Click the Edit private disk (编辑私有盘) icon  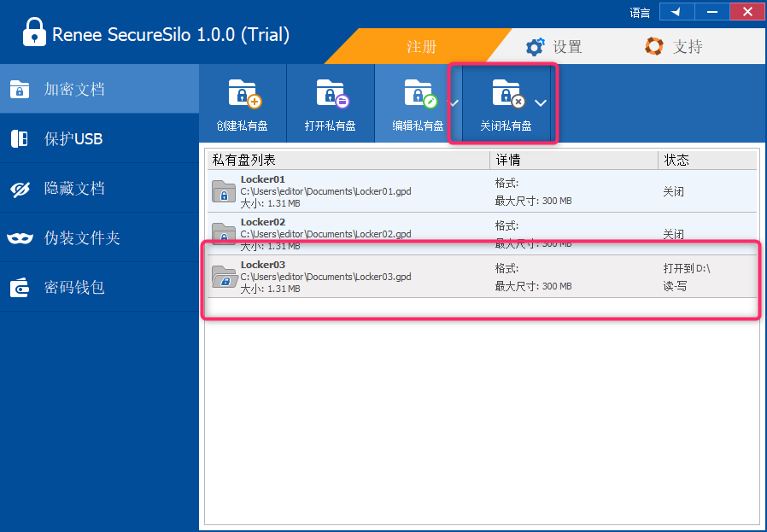pos(421,93)
